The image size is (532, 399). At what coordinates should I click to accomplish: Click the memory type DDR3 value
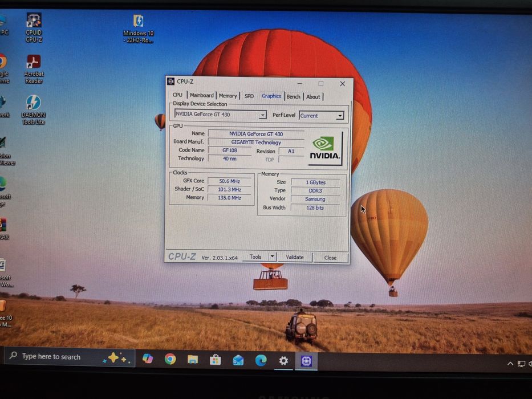[x=315, y=191]
